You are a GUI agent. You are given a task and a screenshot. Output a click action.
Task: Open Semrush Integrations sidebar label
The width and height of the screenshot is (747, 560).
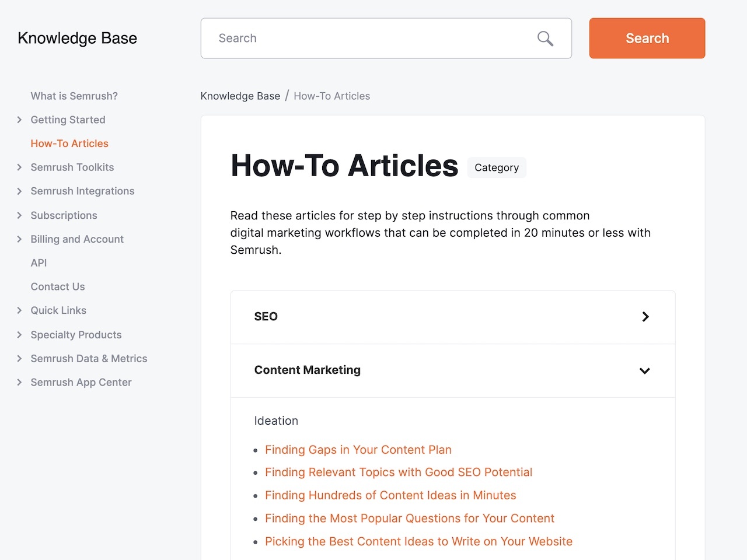[82, 191]
